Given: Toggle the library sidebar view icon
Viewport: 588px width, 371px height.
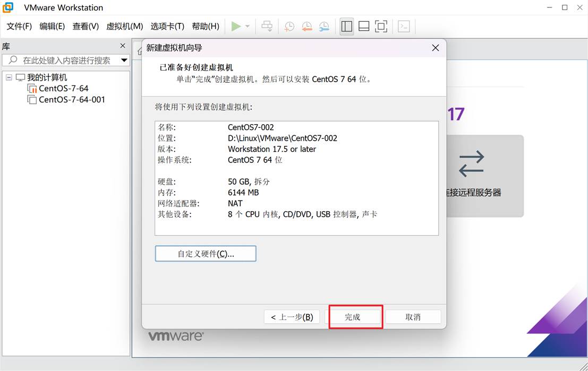Looking at the screenshot, I should pos(346,26).
